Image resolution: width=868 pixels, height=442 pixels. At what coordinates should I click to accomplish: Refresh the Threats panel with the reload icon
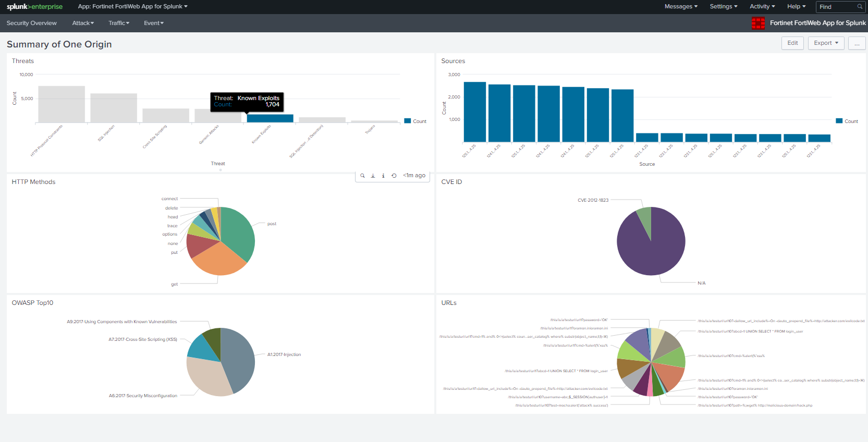394,176
